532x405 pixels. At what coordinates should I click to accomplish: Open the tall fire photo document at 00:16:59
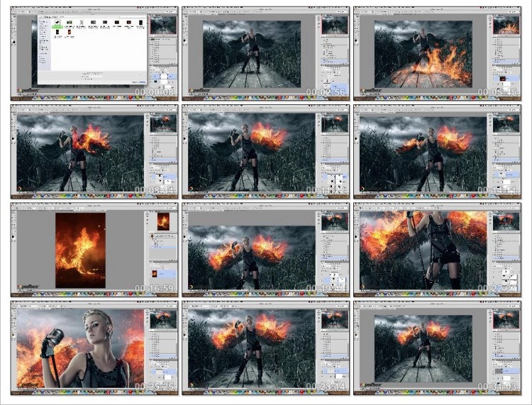point(79,249)
